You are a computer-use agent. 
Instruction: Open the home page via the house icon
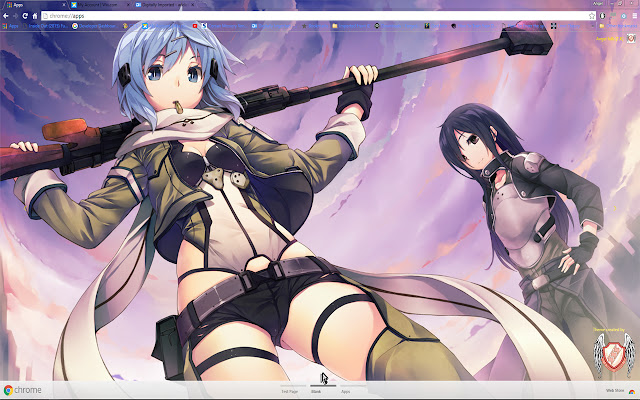point(35,16)
